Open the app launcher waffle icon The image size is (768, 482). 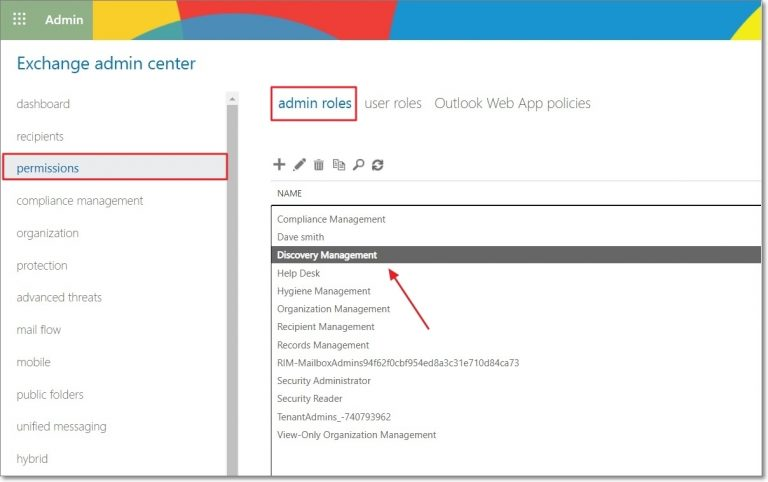coord(20,19)
